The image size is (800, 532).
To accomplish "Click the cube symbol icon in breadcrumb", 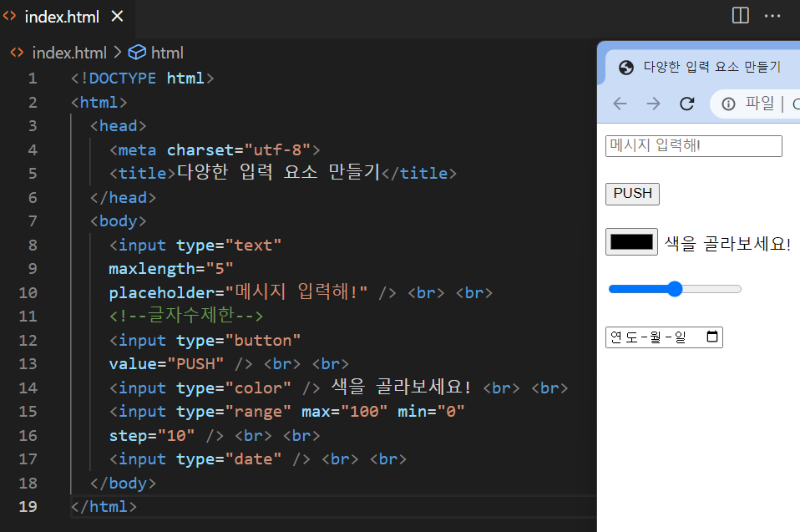I will point(137,52).
